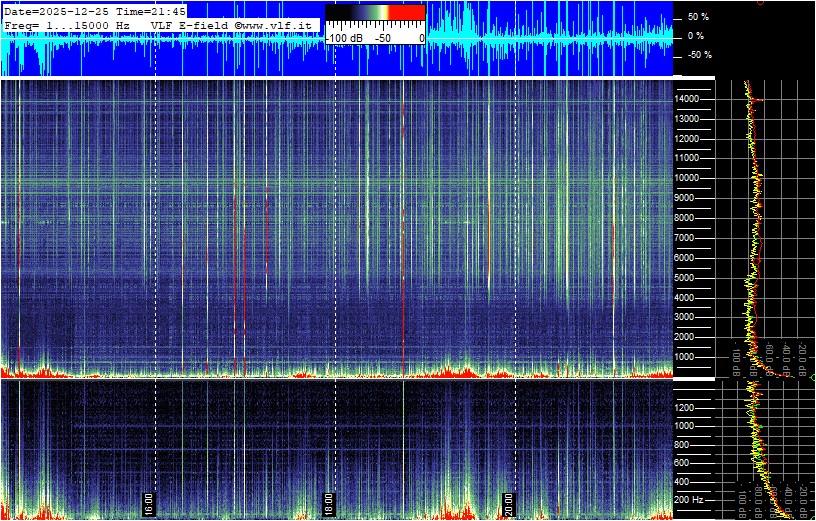
Task: Click the "-50 %" amplitude scale label
Action: point(700,55)
